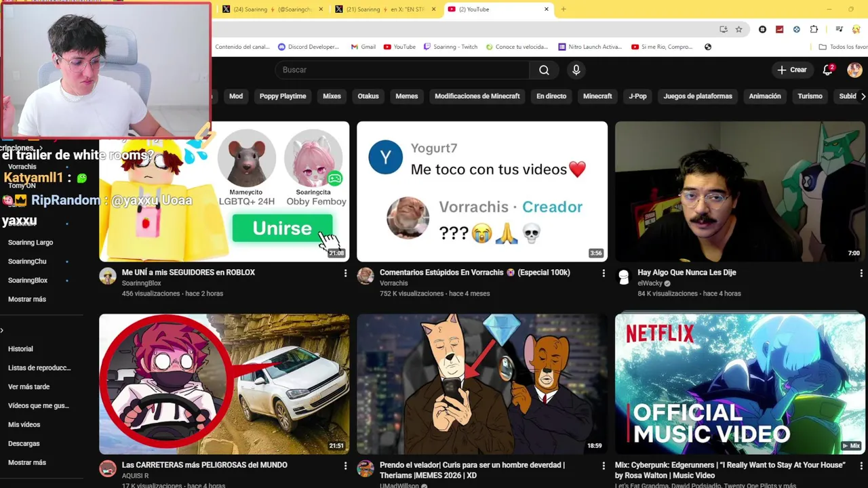Select the Juegos de plataformas chip
Viewport: 868px width, 488px height.
[698, 96]
